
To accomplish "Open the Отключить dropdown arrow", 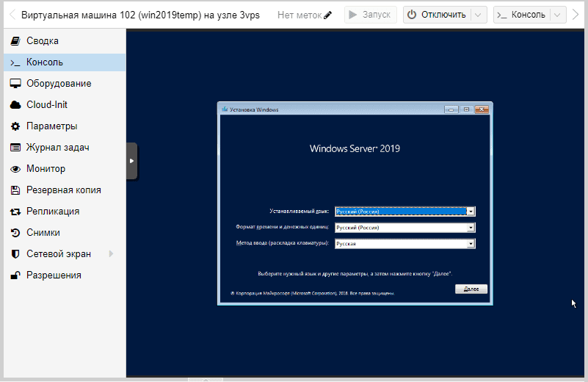I will coord(478,15).
